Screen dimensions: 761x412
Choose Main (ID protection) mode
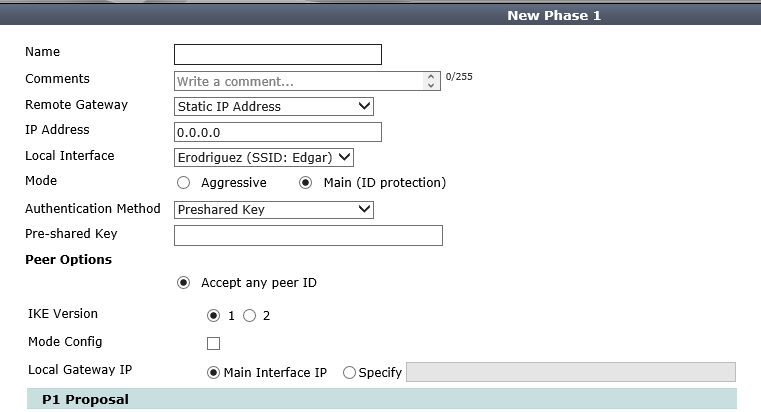(x=306, y=183)
